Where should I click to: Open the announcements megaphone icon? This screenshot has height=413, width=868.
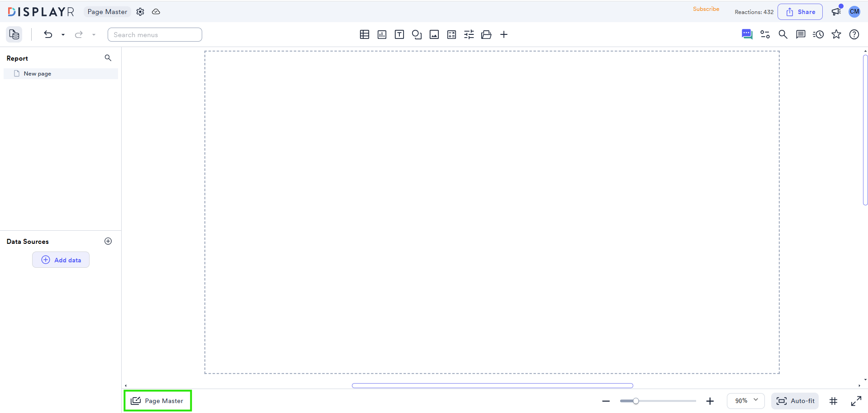click(836, 12)
